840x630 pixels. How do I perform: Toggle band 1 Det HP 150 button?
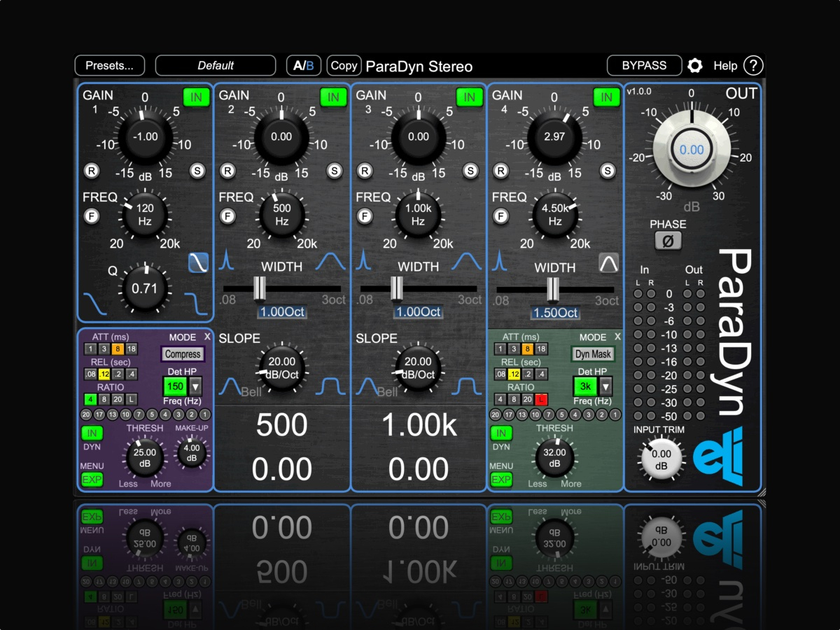[175, 386]
